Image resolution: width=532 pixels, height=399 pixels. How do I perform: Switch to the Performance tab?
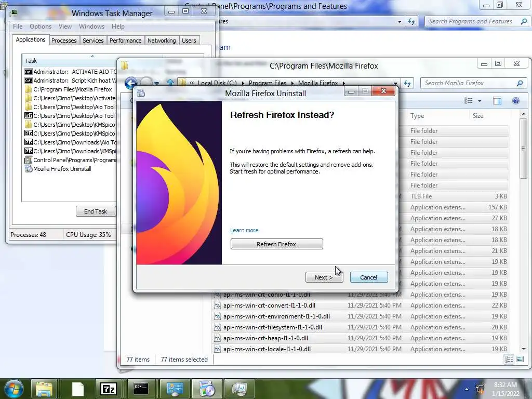(126, 41)
